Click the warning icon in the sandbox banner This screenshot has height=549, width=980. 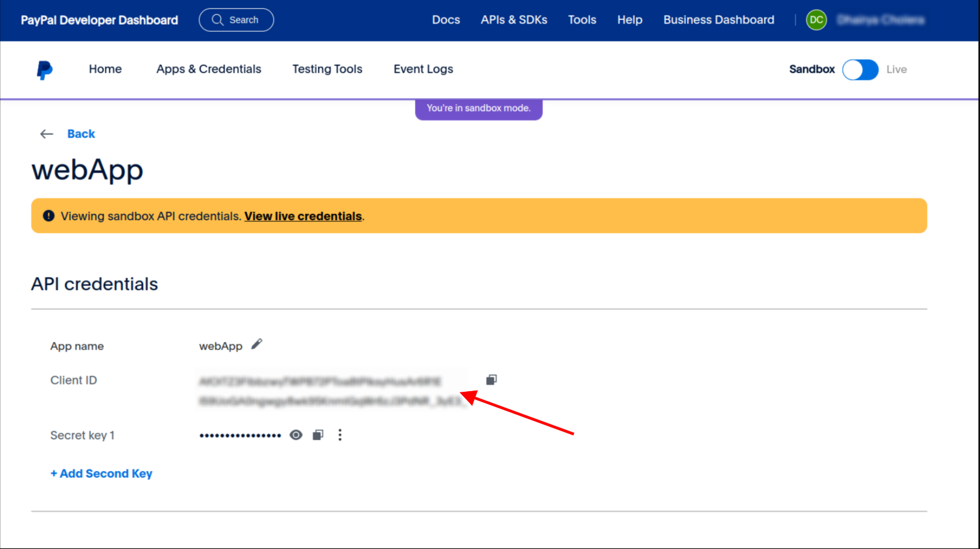(x=48, y=216)
